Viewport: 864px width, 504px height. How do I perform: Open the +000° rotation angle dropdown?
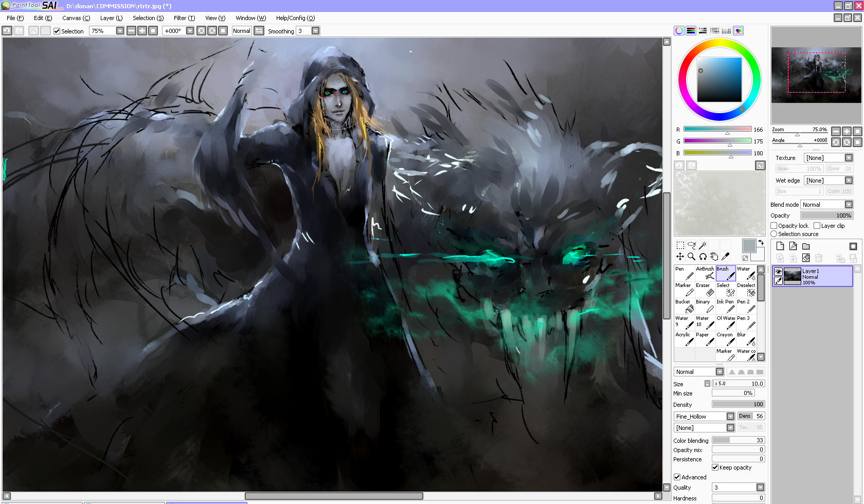click(190, 31)
